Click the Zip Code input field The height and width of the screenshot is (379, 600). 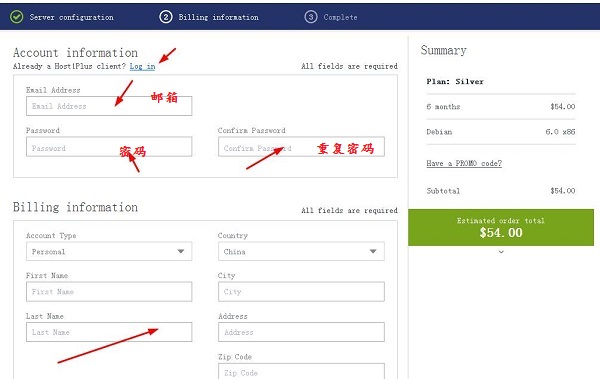point(301,371)
